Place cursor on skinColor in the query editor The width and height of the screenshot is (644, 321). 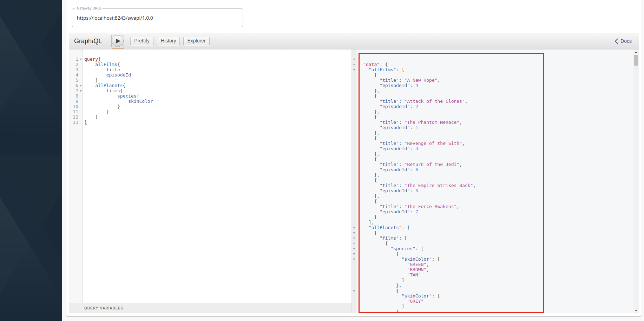click(140, 101)
